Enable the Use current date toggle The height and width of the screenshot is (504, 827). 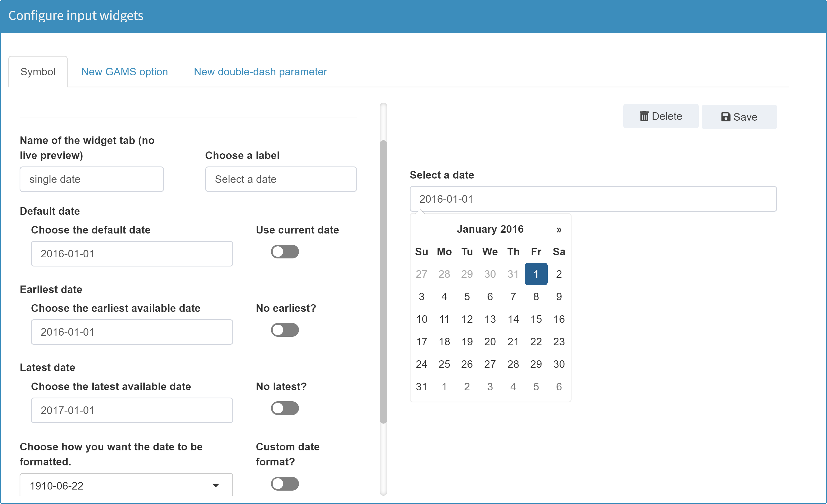285,251
